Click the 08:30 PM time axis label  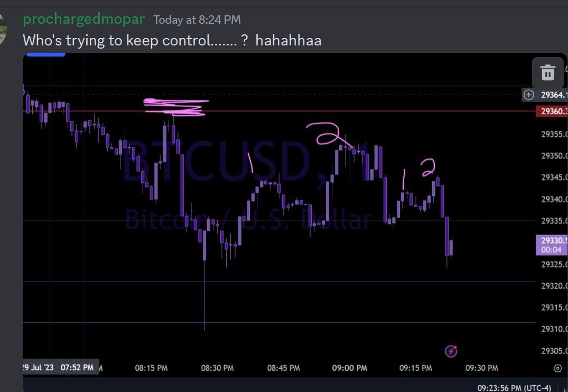tap(217, 368)
